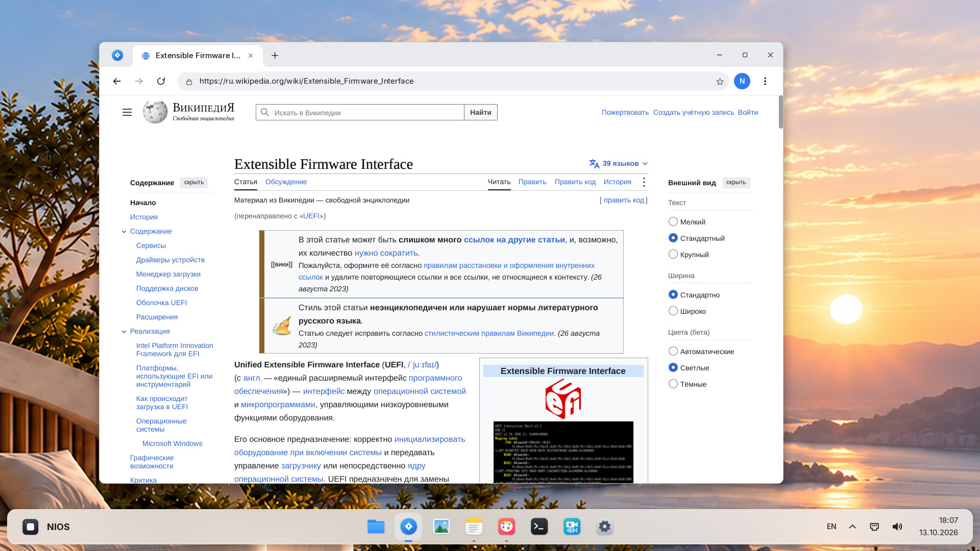Show hidden tray icons with up arrow
Viewport: 980px width, 551px height.
pyautogui.click(x=852, y=527)
